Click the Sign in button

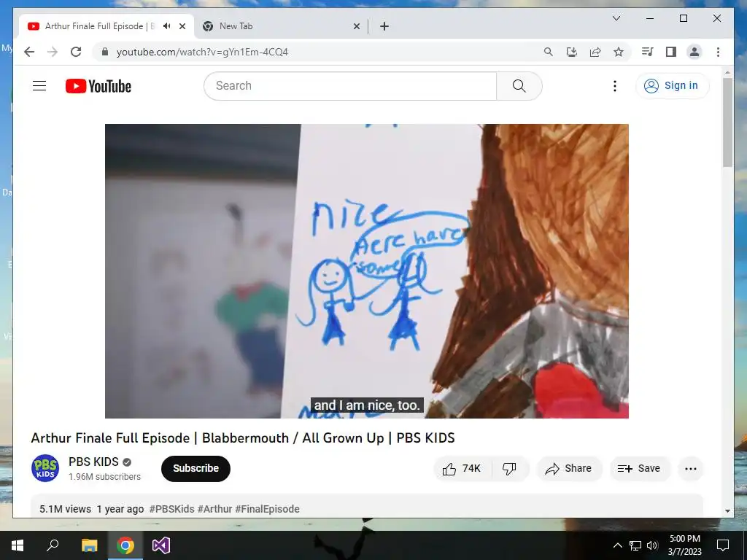(x=672, y=86)
